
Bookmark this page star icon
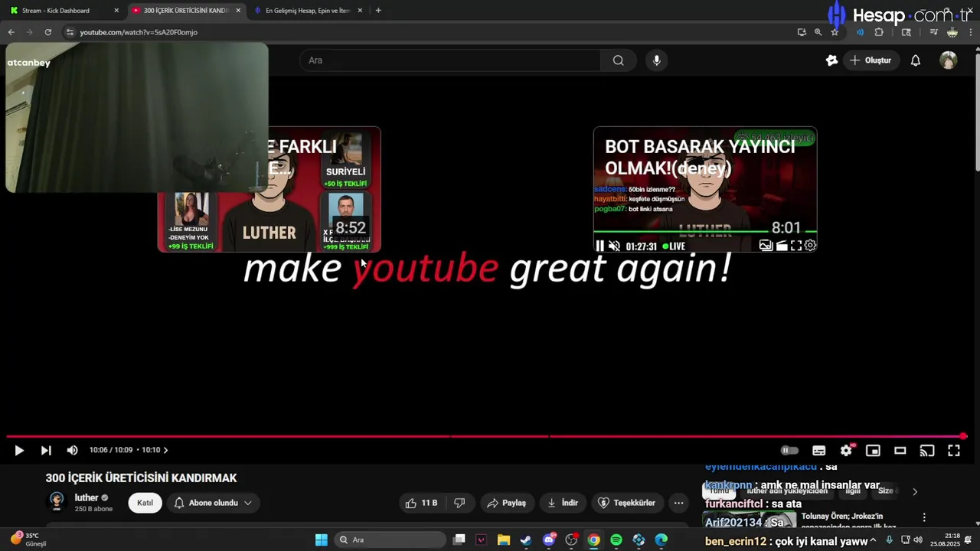[835, 32]
